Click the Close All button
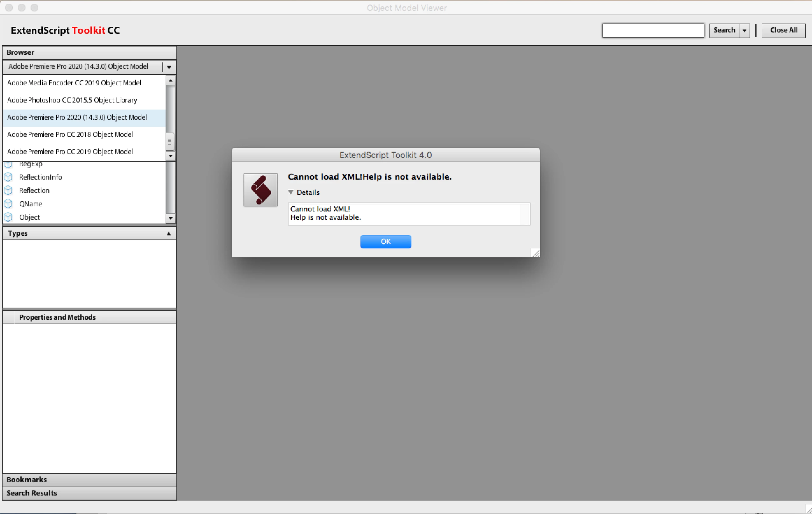 pos(783,31)
